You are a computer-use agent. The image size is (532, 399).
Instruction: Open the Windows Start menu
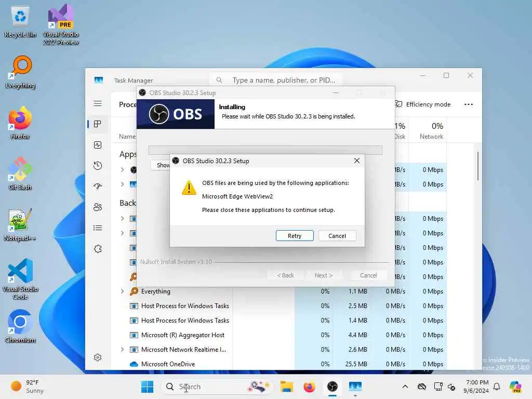pyautogui.click(x=147, y=387)
